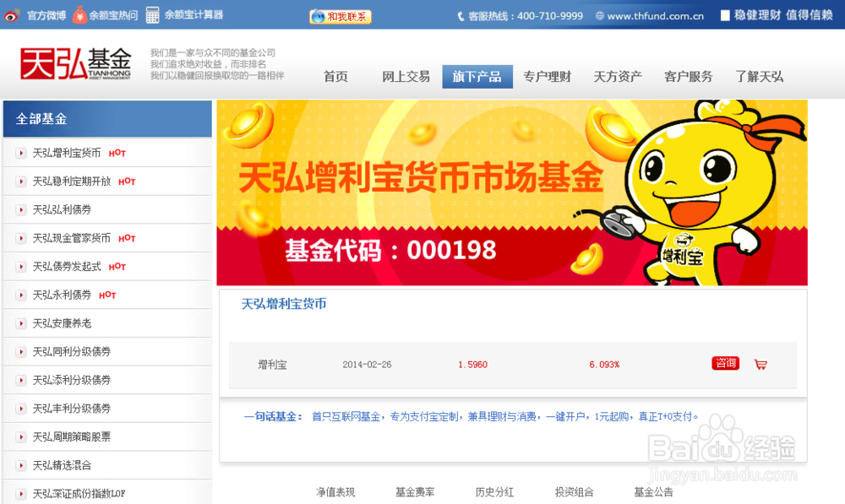The height and width of the screenshot is (504, 845).
Task: Click arrow icon beside 天弘丰利分级债券
Action: click(x=20, y=409)
